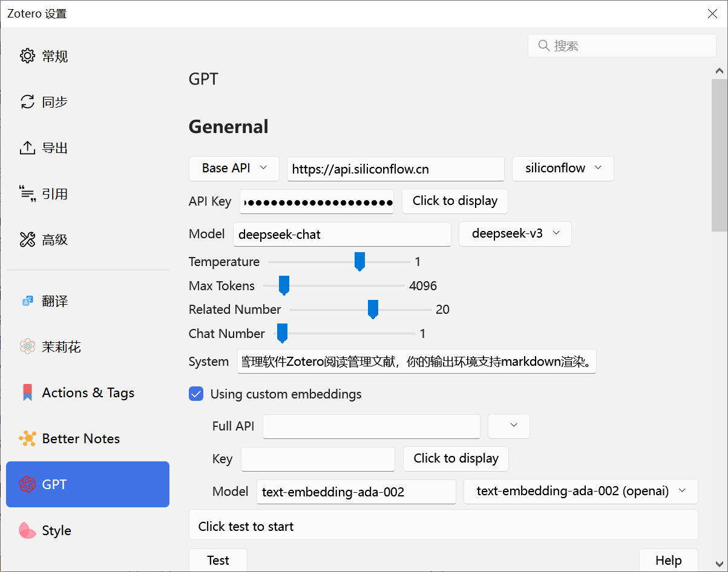
Task: Open the 常规 preferences pane
Action: click(x=88, y=56)
